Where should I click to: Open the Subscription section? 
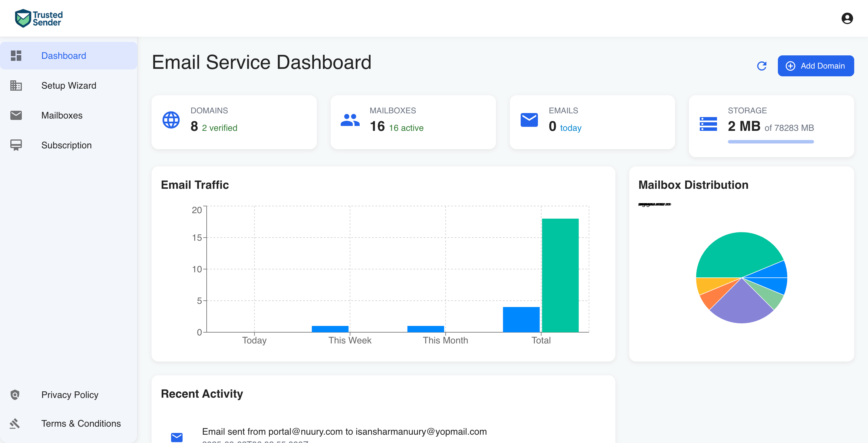66,145
